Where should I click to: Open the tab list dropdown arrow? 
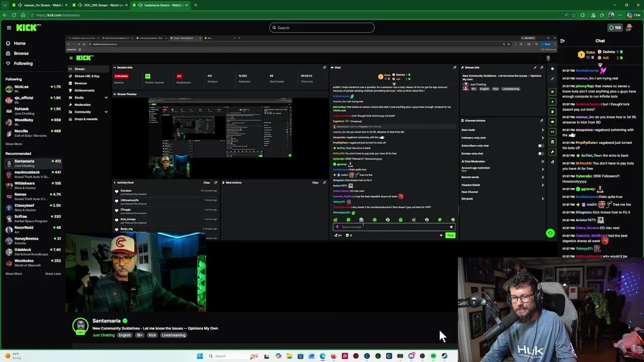(x=5, y=5)
